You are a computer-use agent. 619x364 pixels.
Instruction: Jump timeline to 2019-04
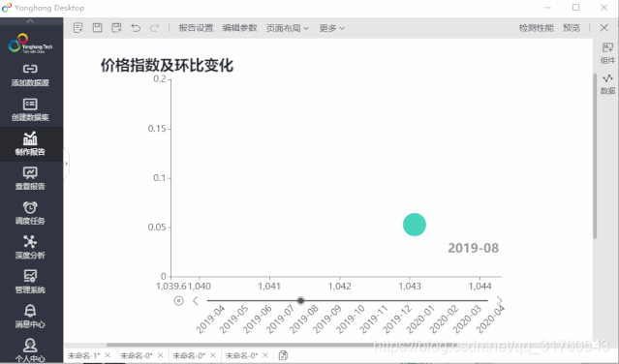tap(211, 319)
